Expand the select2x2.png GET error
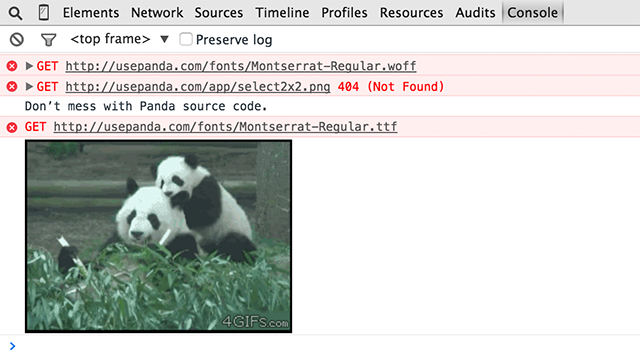This screenshot has height=364, width=640. 29,87
